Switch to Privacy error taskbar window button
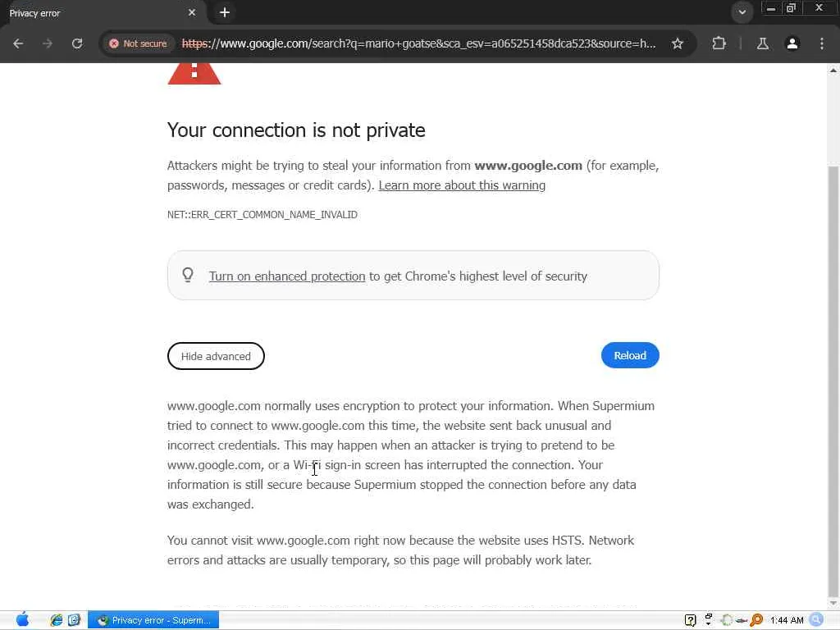 click(x=153, y=620)
